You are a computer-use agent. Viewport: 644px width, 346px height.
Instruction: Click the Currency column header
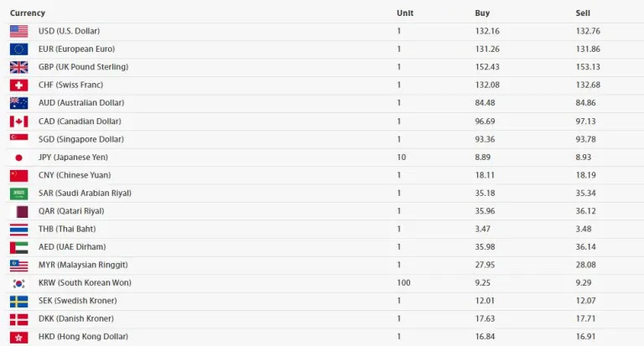click(28, 13)
